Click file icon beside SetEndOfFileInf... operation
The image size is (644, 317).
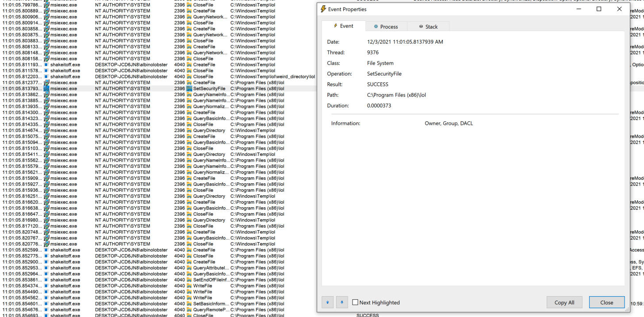(189, 280)
